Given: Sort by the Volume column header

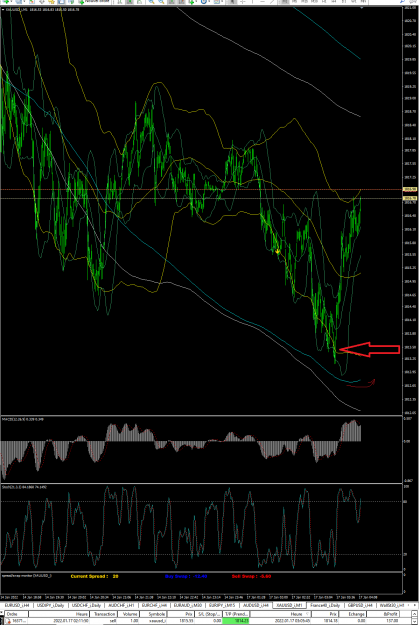Looking at the screenshot, I should coord(129,614).
